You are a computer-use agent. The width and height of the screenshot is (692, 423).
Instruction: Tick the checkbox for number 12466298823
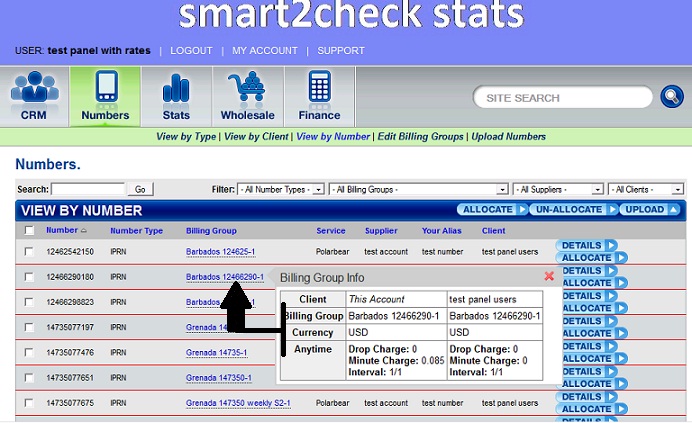pyautogui.click(x=29, y=302)
